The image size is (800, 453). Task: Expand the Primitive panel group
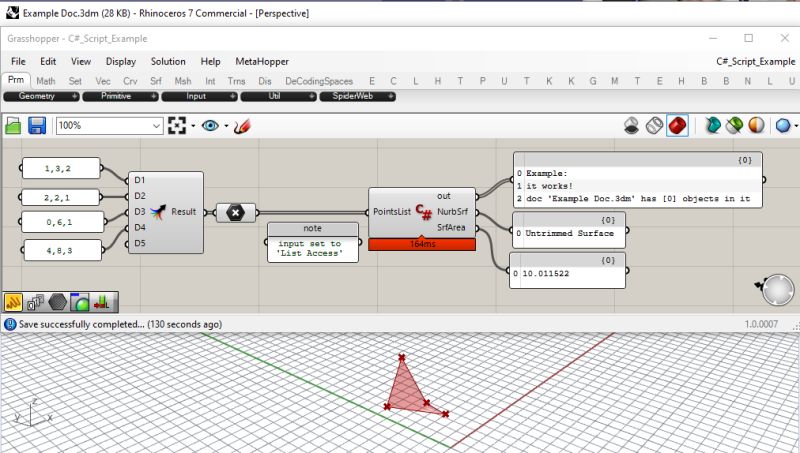coord(120,96)
